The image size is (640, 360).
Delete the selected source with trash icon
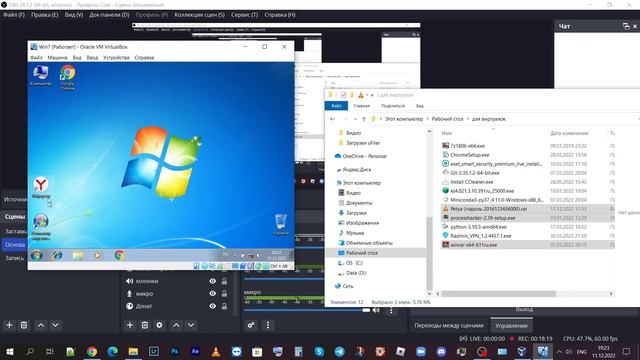coord(144,325)
